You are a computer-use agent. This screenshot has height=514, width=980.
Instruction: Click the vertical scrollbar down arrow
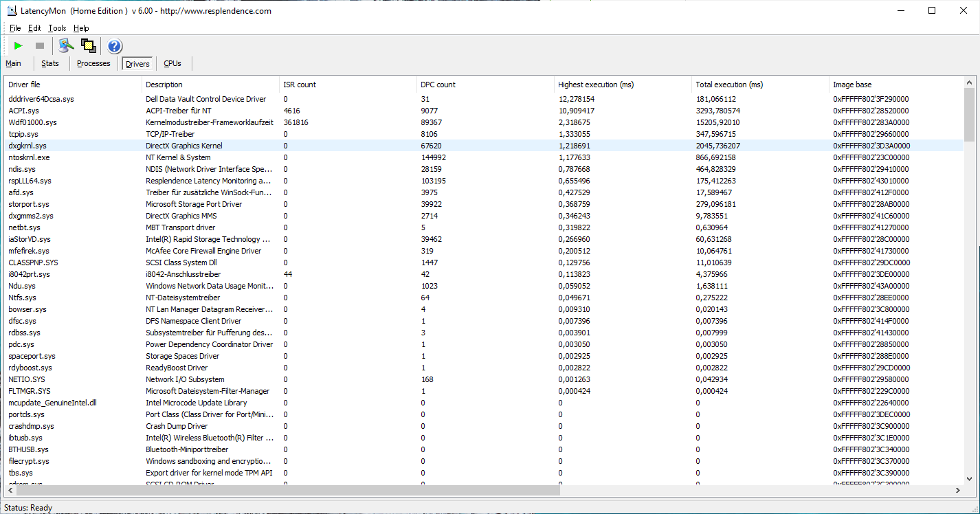[x=969, y=478]
